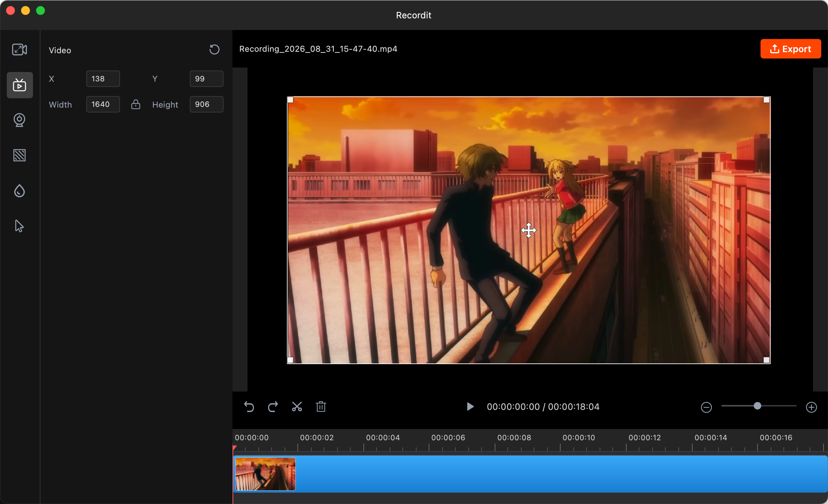Image resolution: width=828 pixels, height=504 pixels.
Task: Open the cursor settings sidebar icon
Action: [19, 226]
